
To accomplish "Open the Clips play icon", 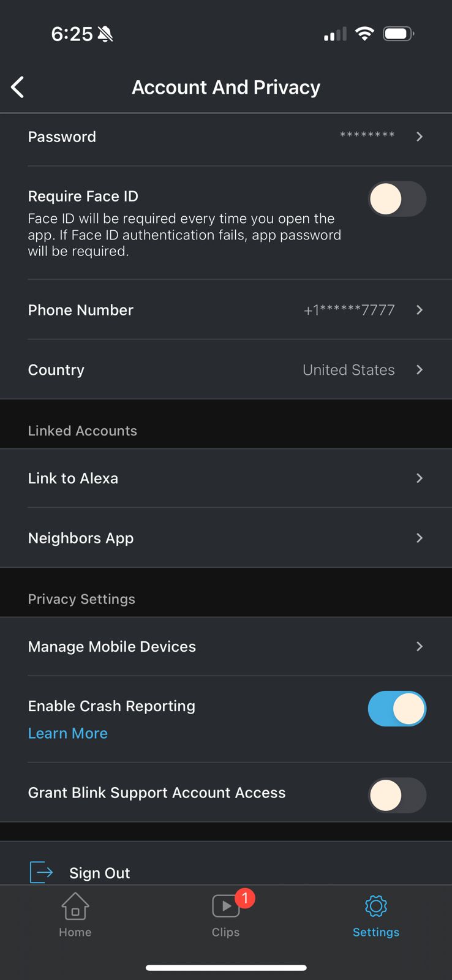I will [225, 905].
